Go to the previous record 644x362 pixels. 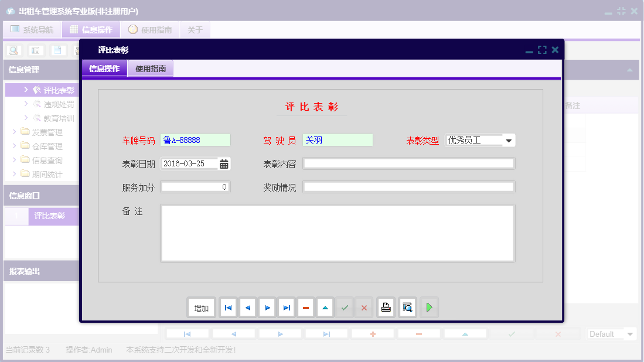pyautogui.click(x=247, y=307)
